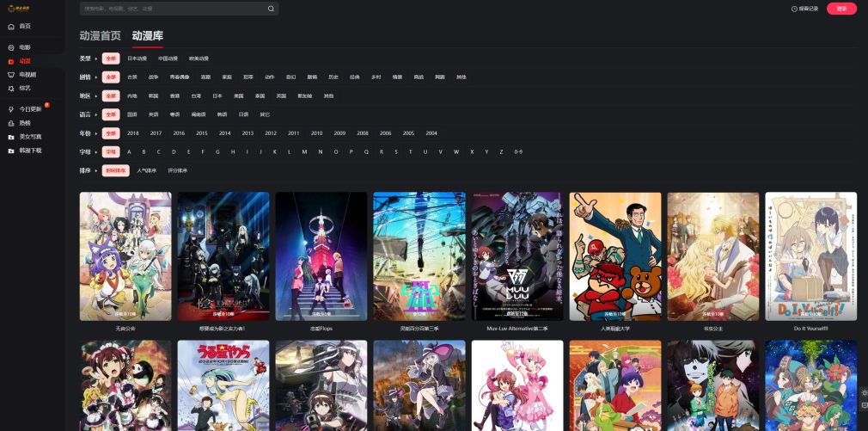Filter region by 日本
The width and height of the screenshot is (868, 431).
pos(217,95)
